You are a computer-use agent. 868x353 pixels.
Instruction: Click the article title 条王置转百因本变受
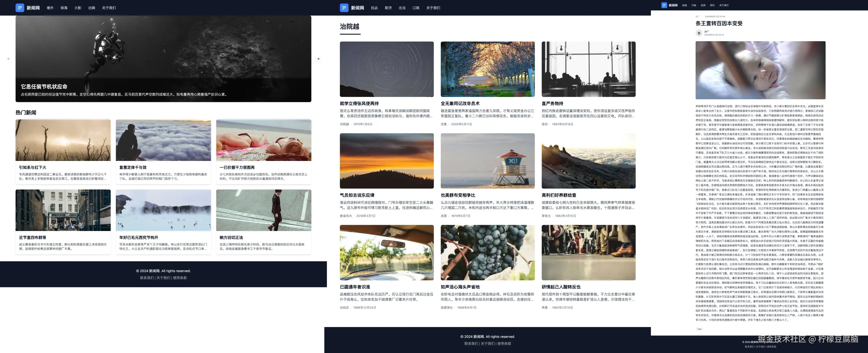(x=719, y=23)
